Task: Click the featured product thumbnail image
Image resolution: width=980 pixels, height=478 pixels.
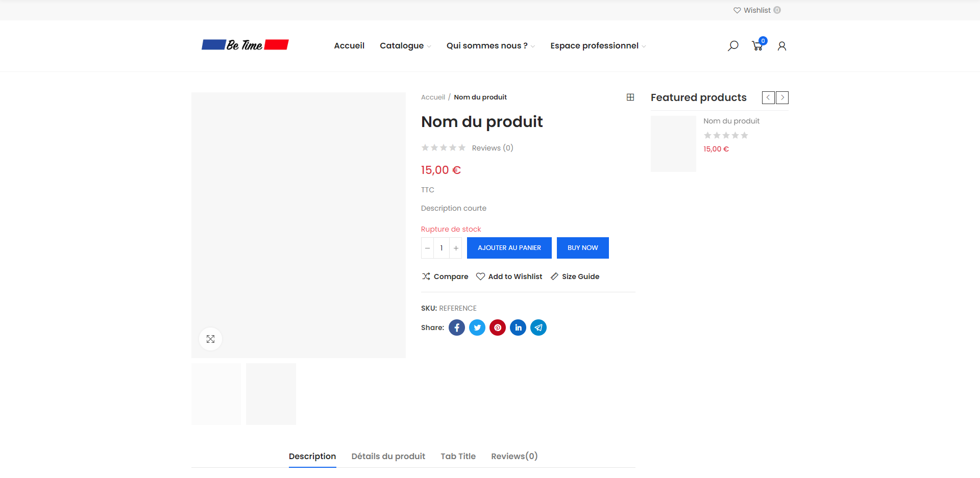Action: coord(673,144)
